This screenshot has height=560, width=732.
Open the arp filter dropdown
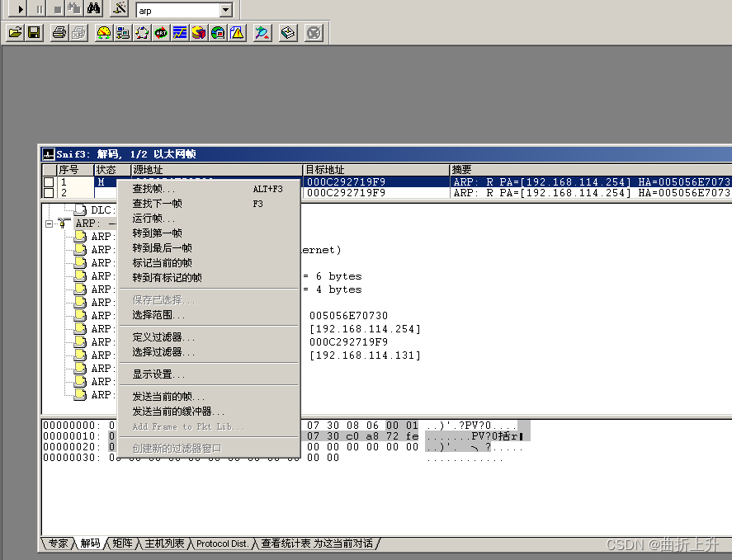[x=226, y=10]
